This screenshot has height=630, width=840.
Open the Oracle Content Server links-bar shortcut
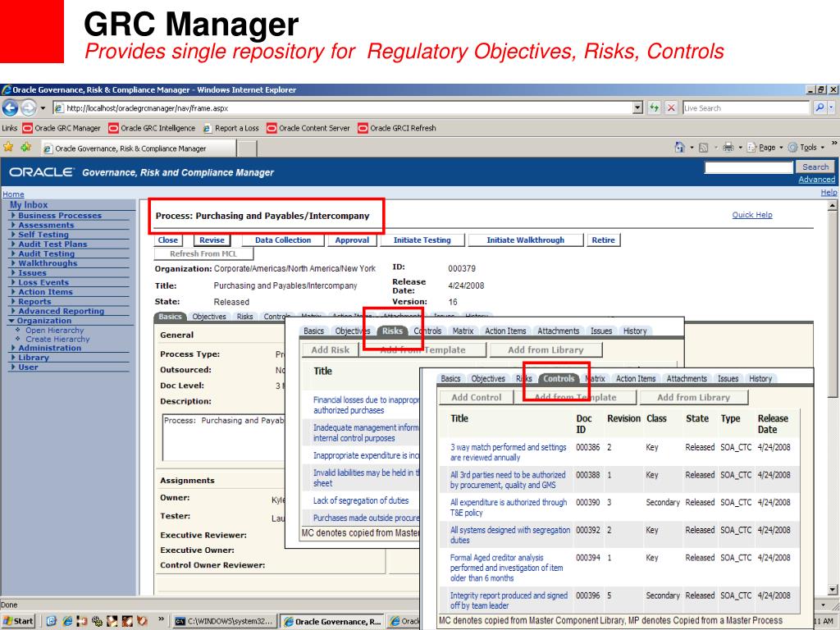pos(308,128)
